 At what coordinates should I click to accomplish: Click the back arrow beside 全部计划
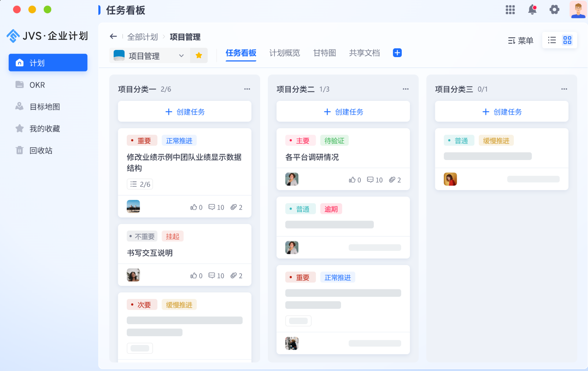(113, 37)
